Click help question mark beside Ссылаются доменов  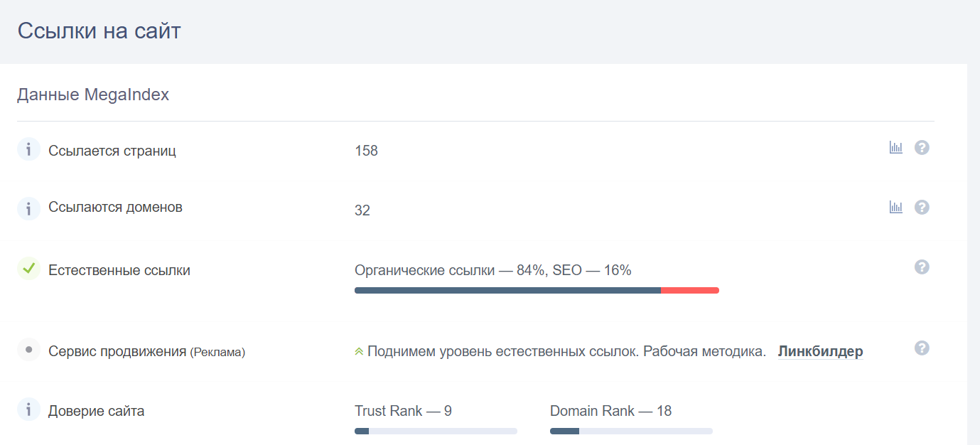point(922,208)
